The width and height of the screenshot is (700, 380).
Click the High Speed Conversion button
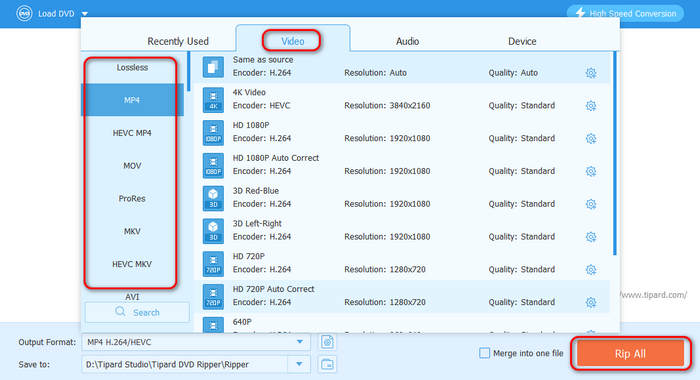[625, 13]
